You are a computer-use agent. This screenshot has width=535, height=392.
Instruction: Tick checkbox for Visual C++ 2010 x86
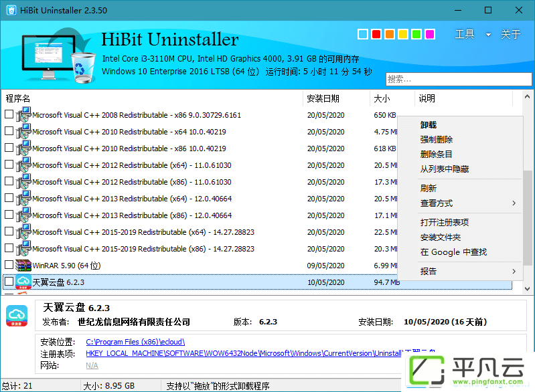click(x=9, y=148)
